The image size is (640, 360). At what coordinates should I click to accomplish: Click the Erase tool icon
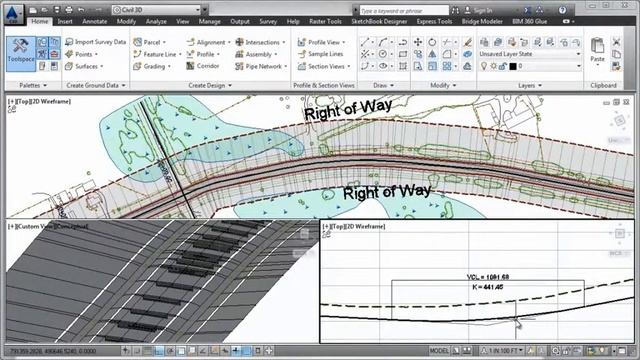467,42
